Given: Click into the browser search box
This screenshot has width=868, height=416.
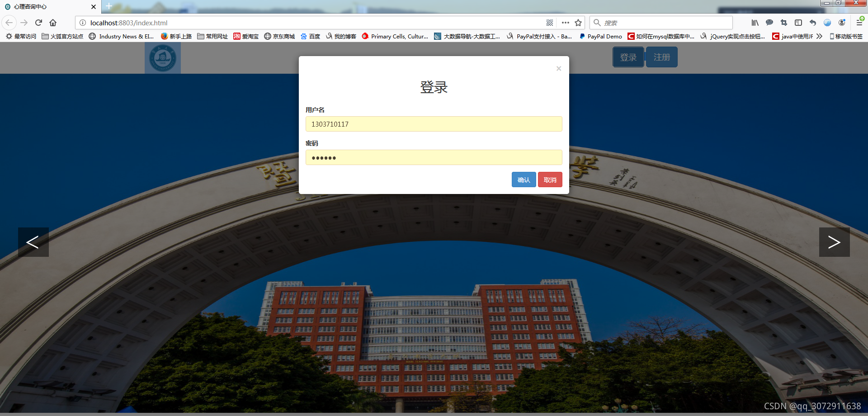Looking at the screenshot, I should coord(661,23).
